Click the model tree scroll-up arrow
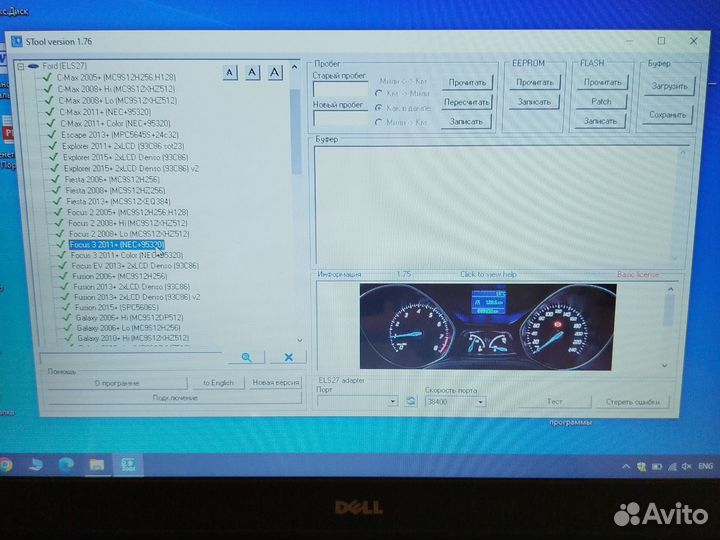This screenshot has height=540, width=720. click(294, 67)
